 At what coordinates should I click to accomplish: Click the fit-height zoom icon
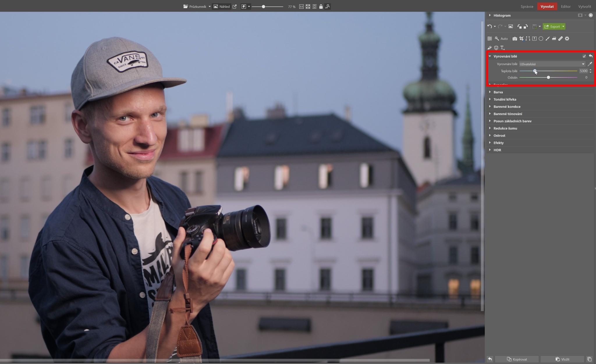coord(314,6)
